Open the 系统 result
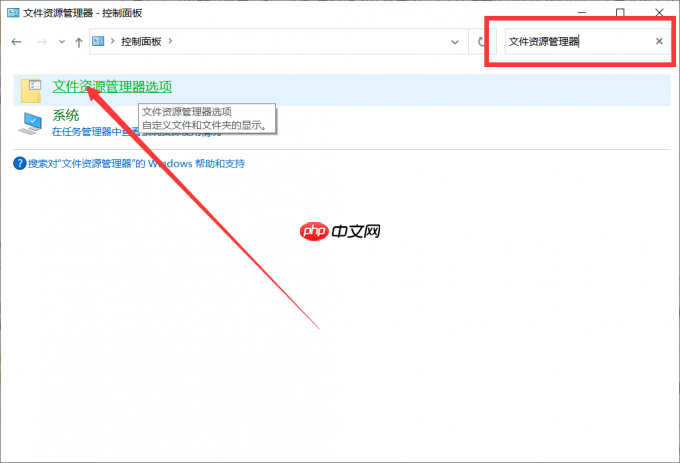680x463 pixels. click(65, 115)
